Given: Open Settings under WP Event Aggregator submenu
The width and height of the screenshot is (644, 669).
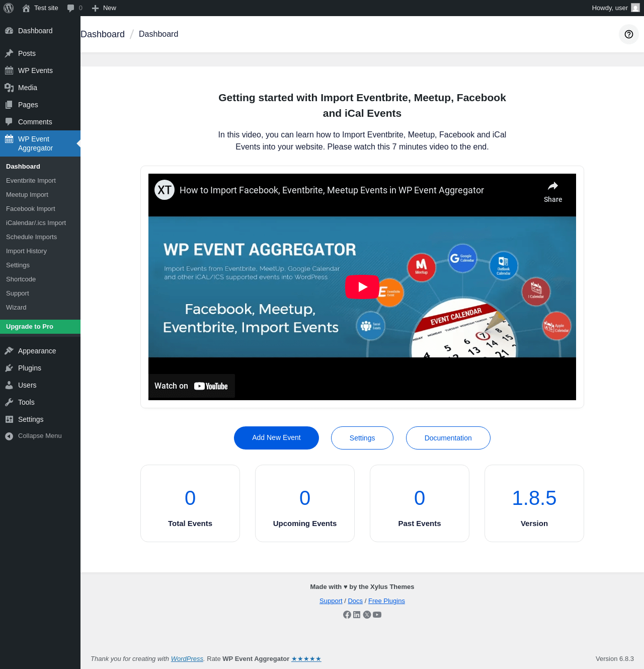Looking at the screenshot, I should 40,265.
